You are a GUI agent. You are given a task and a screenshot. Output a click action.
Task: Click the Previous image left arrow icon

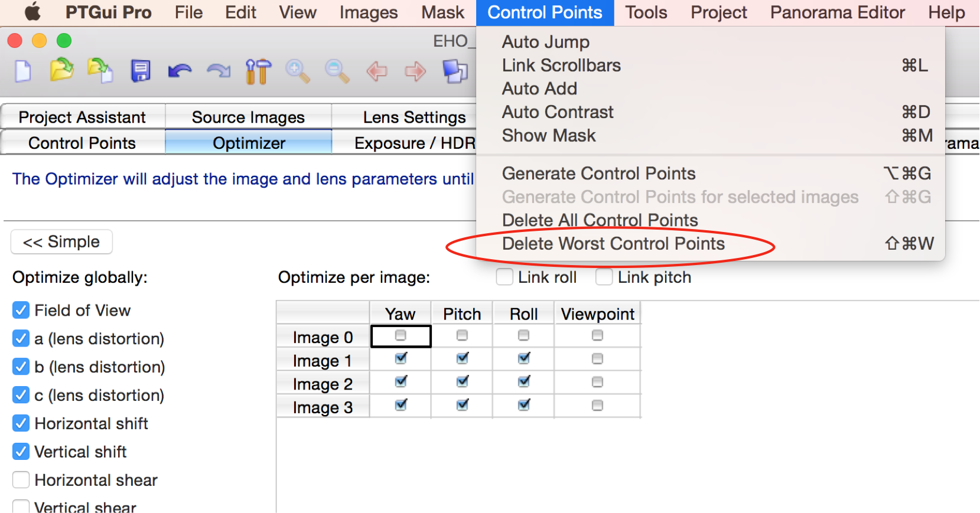point(376,71)
